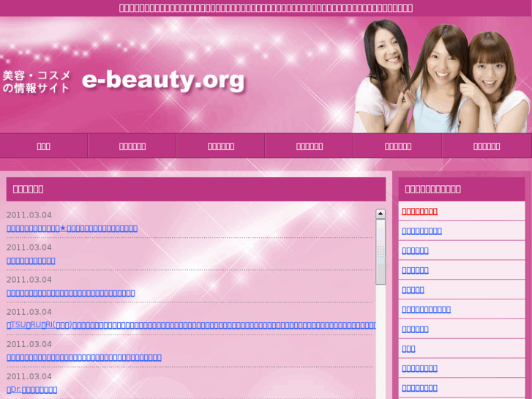Viewport: 532px width, 399px height.
Task: Open the news link containing a ★ star
Action: pos(72,228)
